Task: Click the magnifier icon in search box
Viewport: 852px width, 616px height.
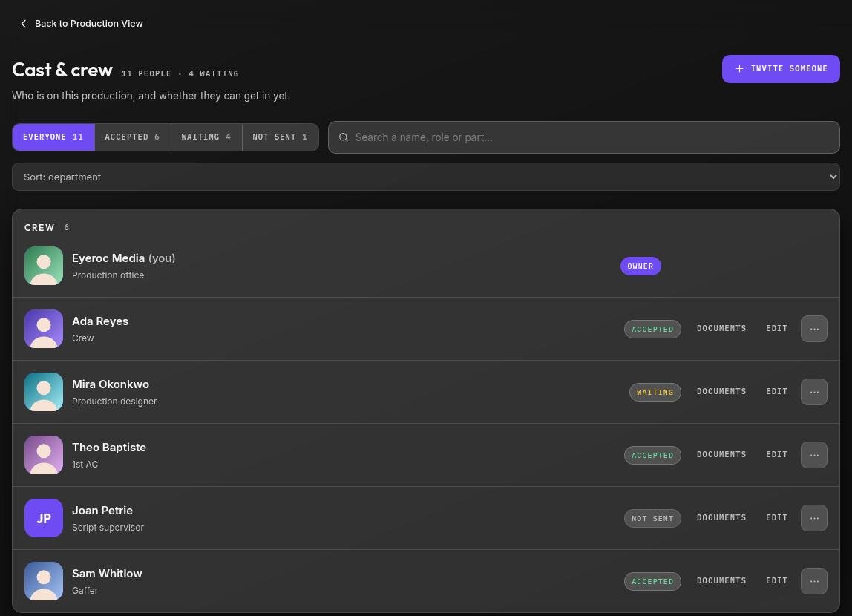Action: tap(344, 137)
